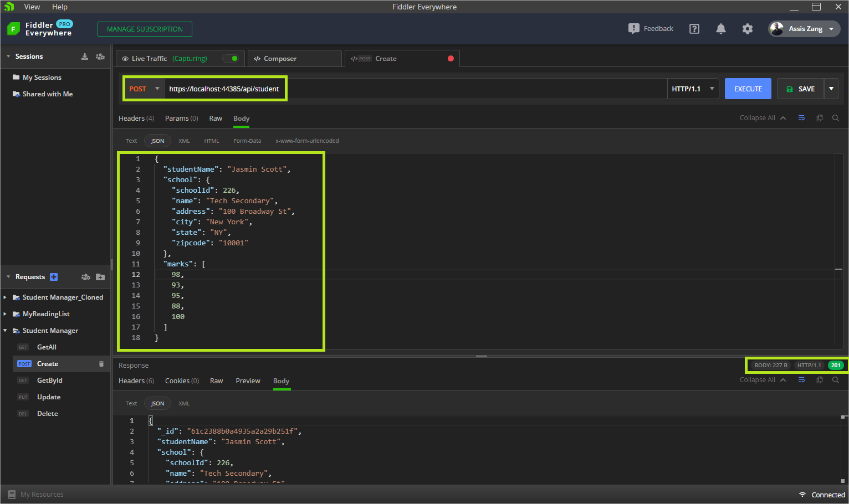Select the GetById request

[61, 380]
